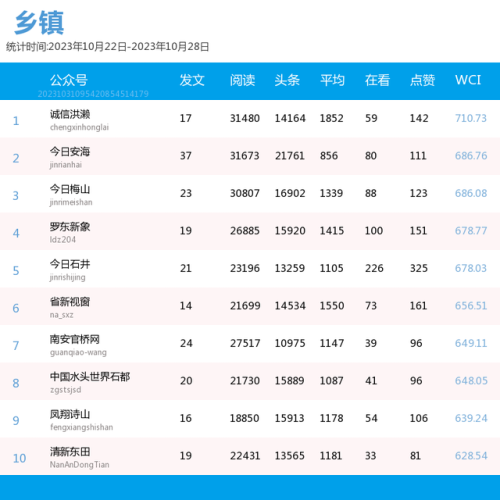Click the 公众号 column header

tap(69, 80)
